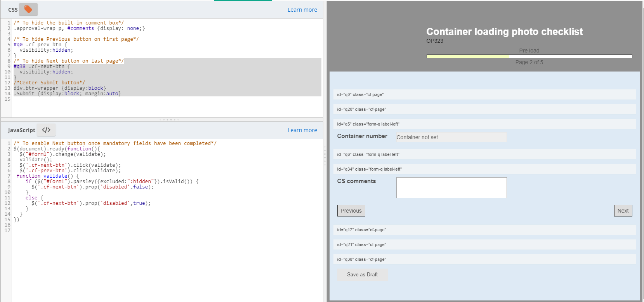
Task: Expand the id="q20" cf-page section
Action: click(x=484, y=109)
